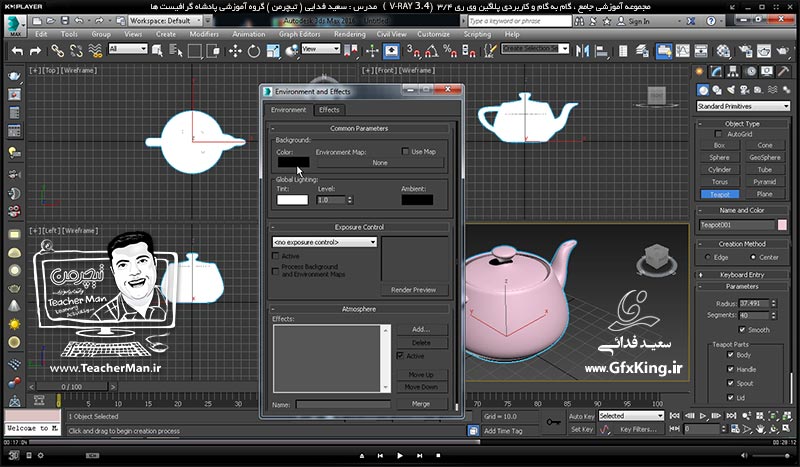Open the white Tint color swatch
Image resolution: width=800 pixels, height=467 pixels.
point(292,200)
